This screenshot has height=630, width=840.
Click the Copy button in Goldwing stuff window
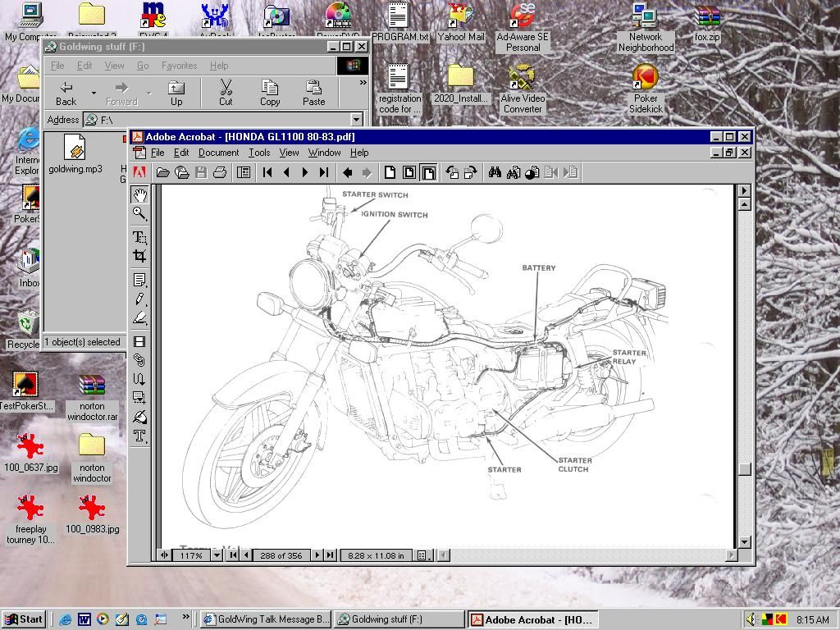pyautogui.click(x=269, y=93)
